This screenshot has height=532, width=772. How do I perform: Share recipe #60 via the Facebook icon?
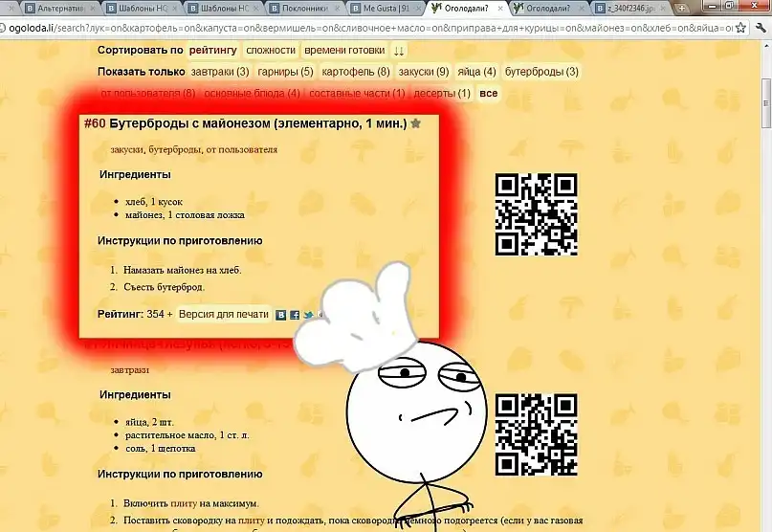pyautogui.click(x=295, y=315)
